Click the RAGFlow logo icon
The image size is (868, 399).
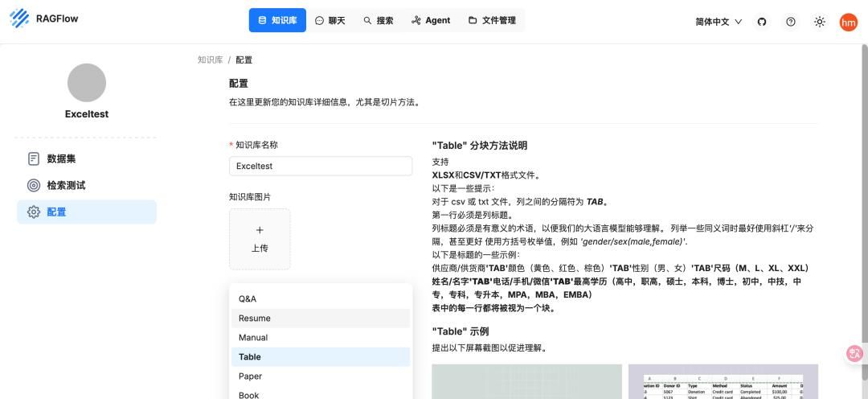(19, 19)
